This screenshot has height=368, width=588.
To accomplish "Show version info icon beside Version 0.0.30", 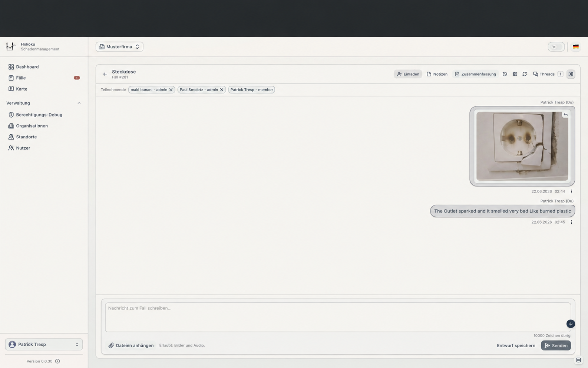I will coord(57,361).
